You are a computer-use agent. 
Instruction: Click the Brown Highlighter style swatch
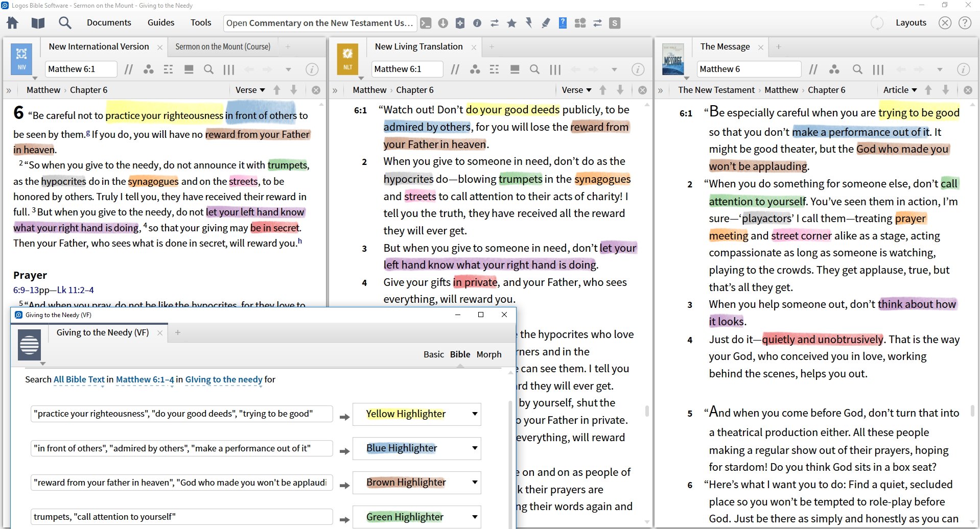406,483
